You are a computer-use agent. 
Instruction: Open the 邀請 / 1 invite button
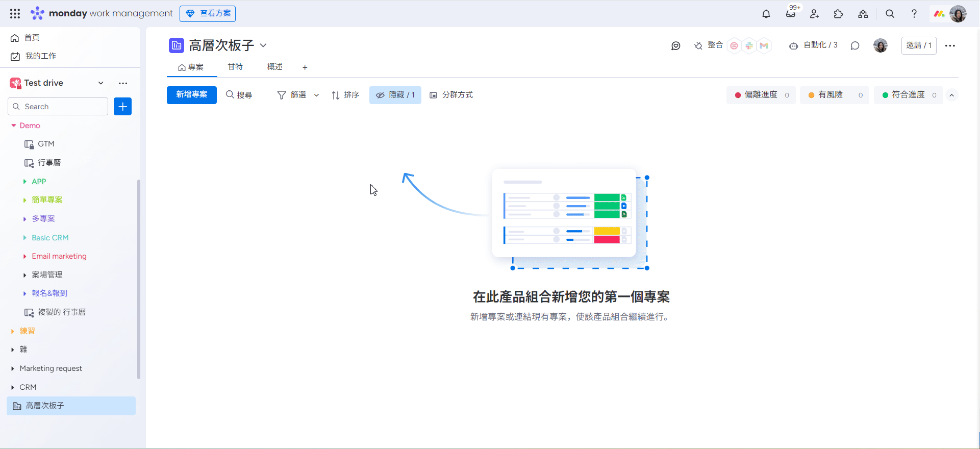[919, 45]
